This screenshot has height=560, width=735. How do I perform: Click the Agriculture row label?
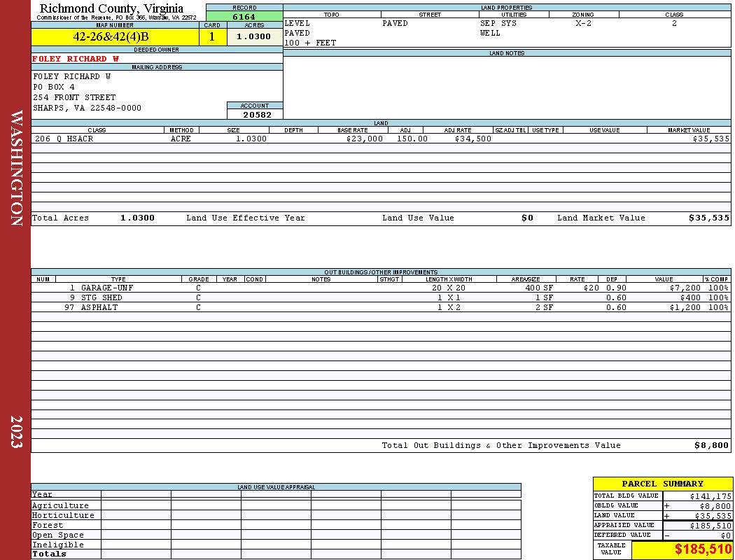(x=60, y=505)
